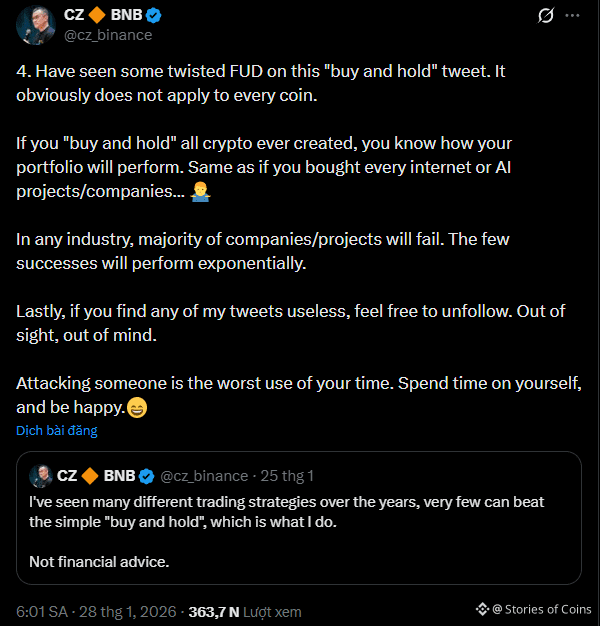Click CZ's profile avatar on main post
The height and width of the screenshot is (626, 600).
35,24
